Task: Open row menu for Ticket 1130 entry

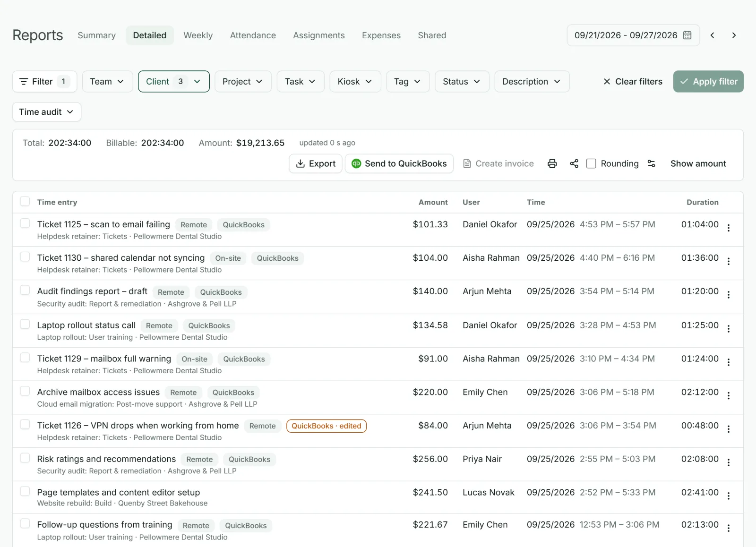Action: [x=729, y=261]
